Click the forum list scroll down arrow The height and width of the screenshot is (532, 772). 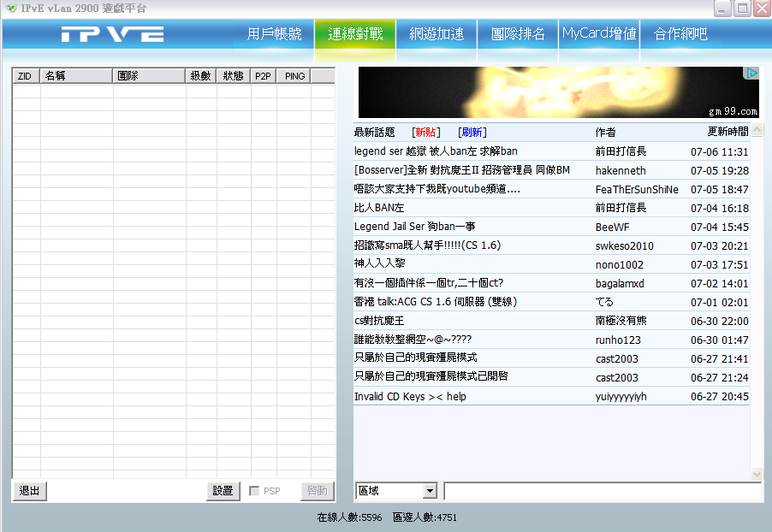point(757,473)
